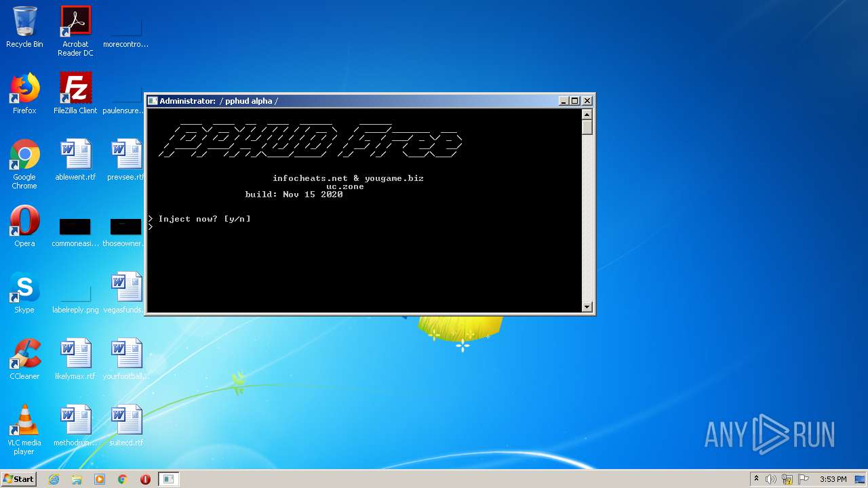Select the yourfootball document icon
The image size is (868, 488).
click(x=125, y=359)
